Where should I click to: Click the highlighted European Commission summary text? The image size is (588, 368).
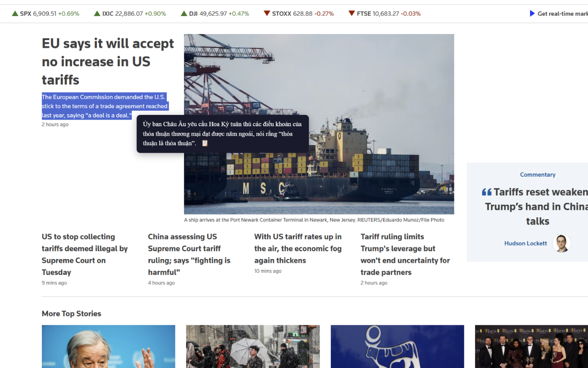tap(105, 106)
